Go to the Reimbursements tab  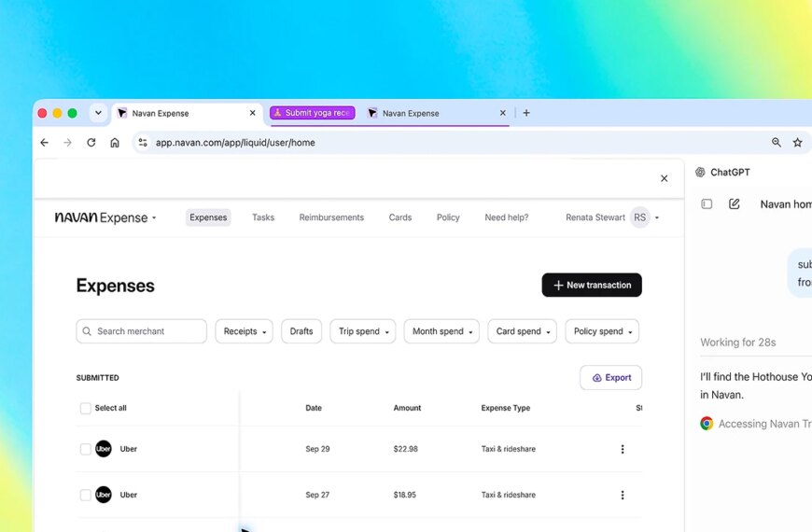331,217
